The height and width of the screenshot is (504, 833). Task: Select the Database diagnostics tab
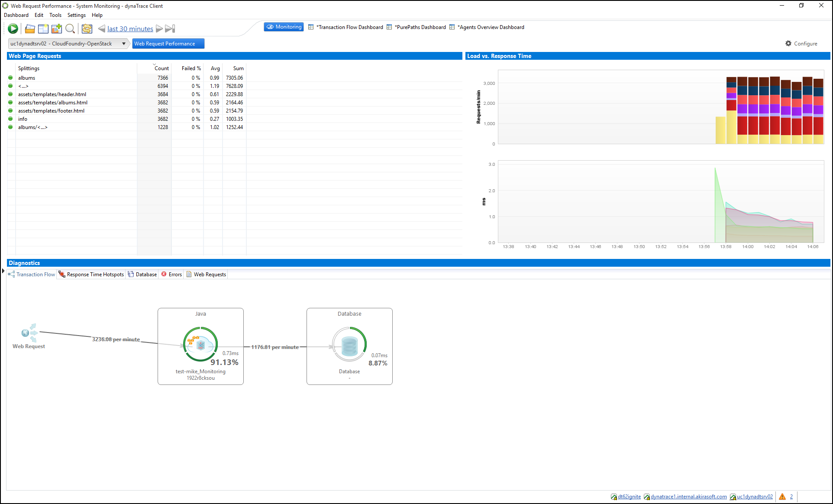[142, 274]
